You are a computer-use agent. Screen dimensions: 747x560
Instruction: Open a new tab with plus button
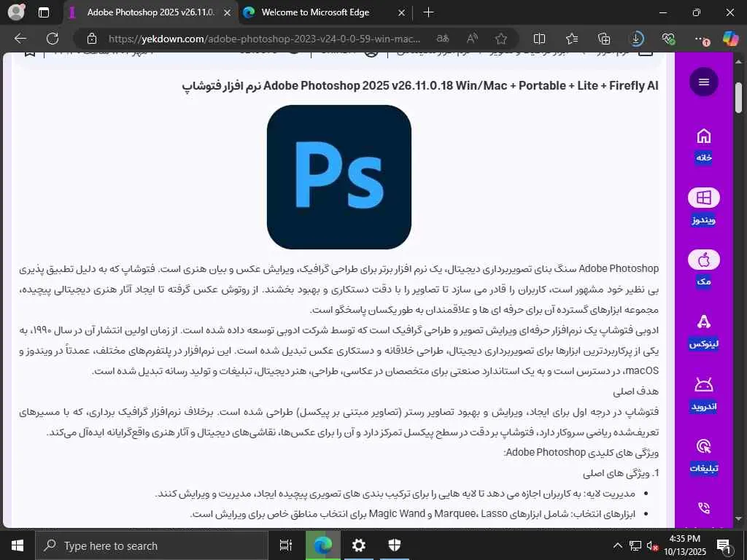coord(428,12)
